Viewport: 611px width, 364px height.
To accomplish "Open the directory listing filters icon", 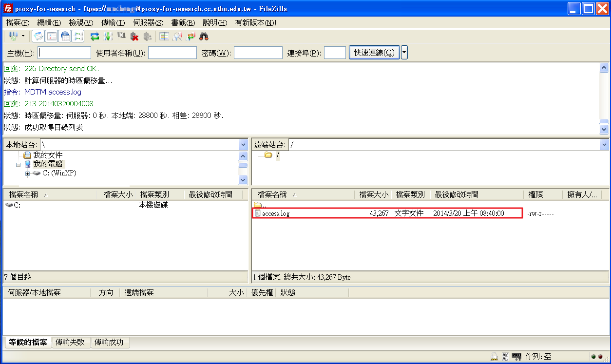I will (164, 36).
